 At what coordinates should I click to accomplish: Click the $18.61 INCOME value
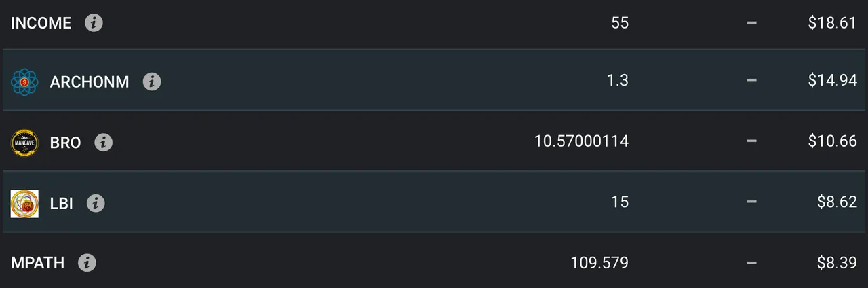(832, 23)
